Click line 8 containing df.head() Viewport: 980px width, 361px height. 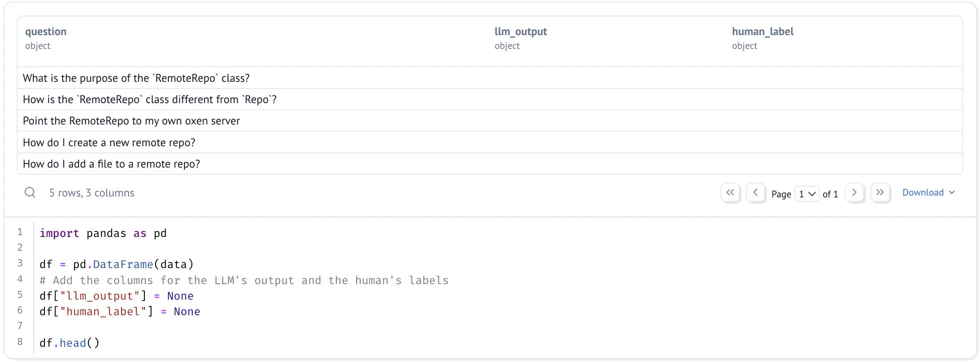(69, 342)
